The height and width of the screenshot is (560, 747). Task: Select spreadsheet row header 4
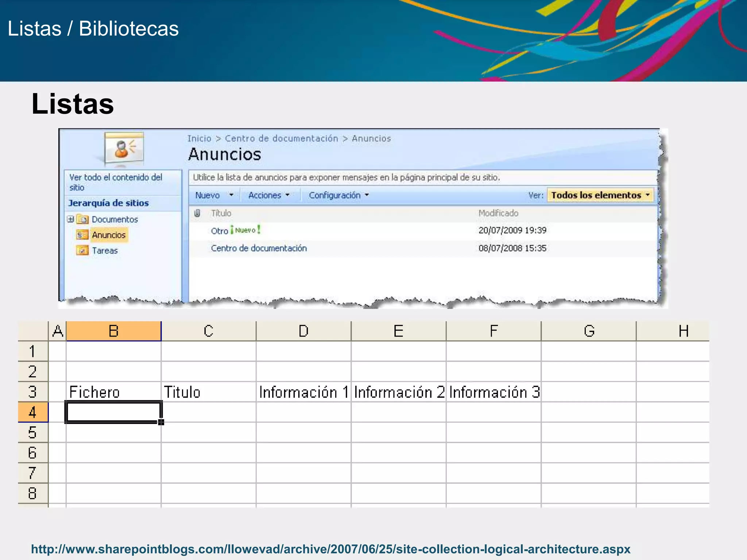(x=32, y=412)
